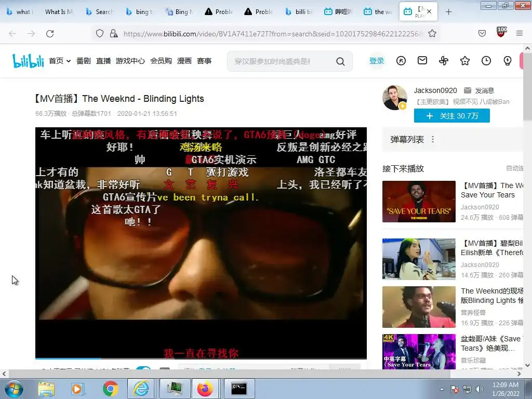Open the creation center lightbulb icon
This screenshot has width=532, height=399.
(x=508, y=61)
